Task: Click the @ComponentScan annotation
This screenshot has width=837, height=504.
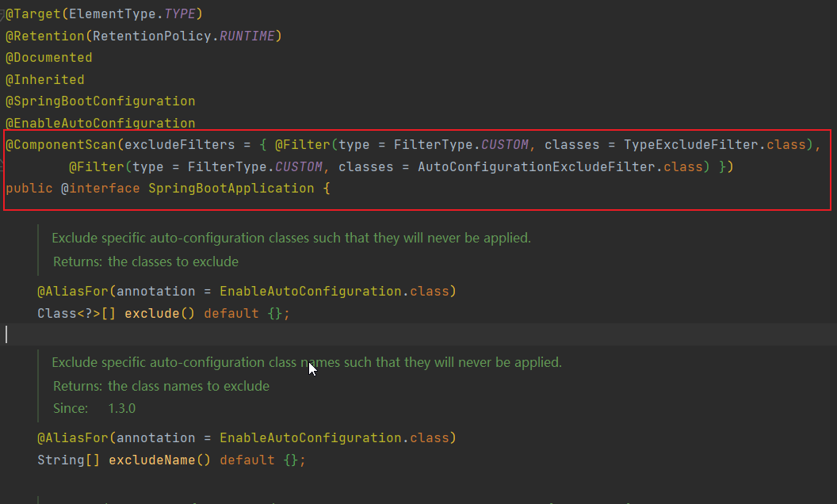Action: tap(61, 145)
